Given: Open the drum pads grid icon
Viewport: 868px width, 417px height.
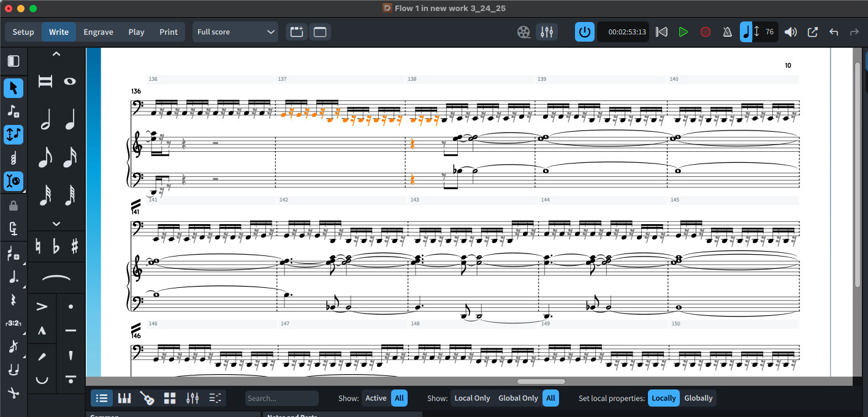Looking at the screenshot, I should tap(170, 398).
